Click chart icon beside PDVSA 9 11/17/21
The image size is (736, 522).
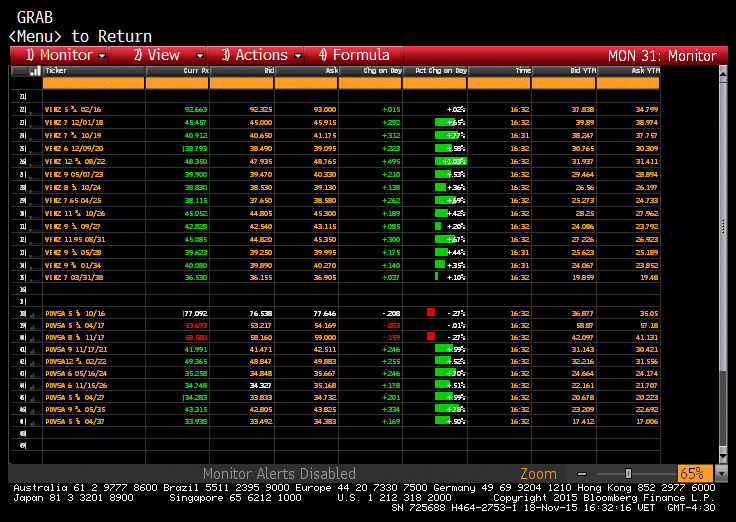[35, 350]
